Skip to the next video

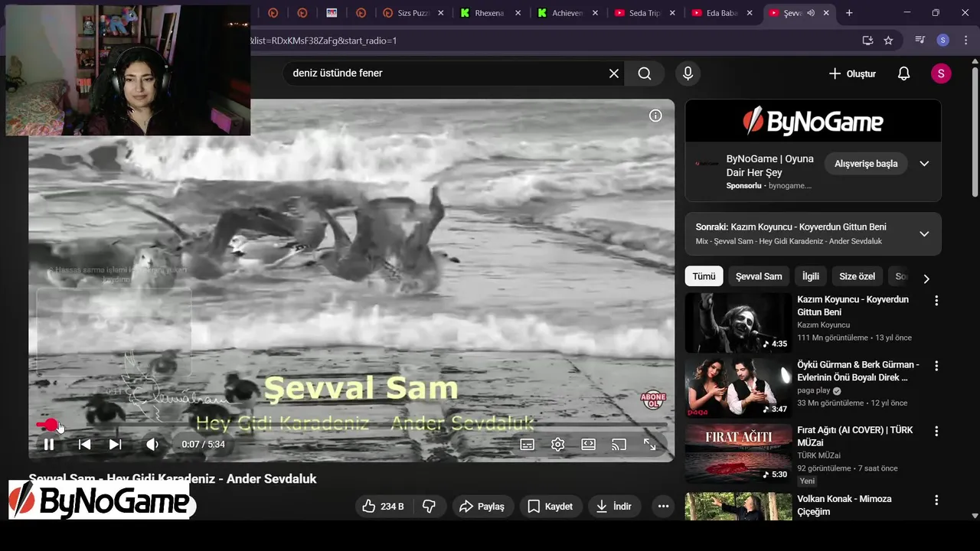[115, 445]
